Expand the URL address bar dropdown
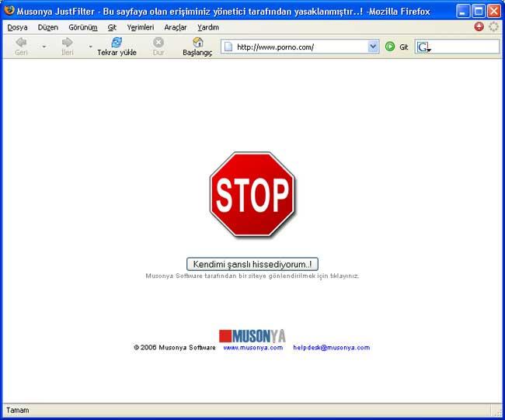The image size is (505, 420). [373, 47]
